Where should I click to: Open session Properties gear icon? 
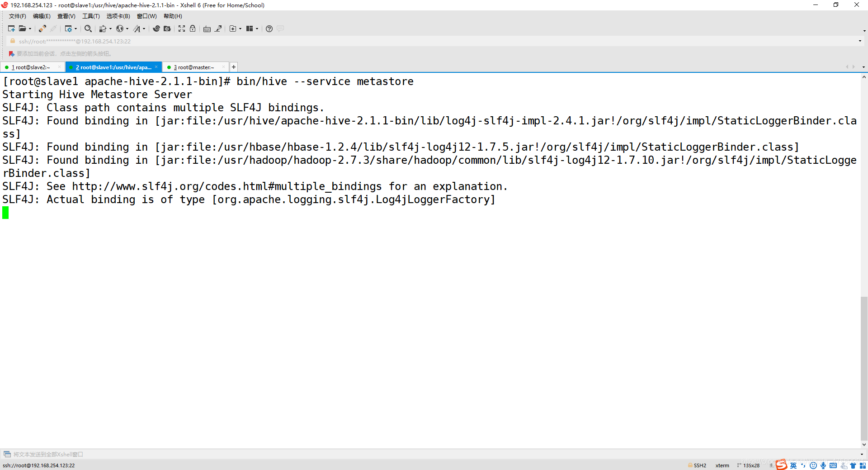click(68, 28)
